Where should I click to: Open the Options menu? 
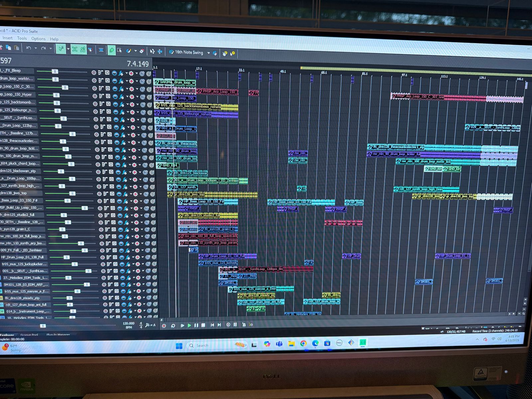pos(38,39)
